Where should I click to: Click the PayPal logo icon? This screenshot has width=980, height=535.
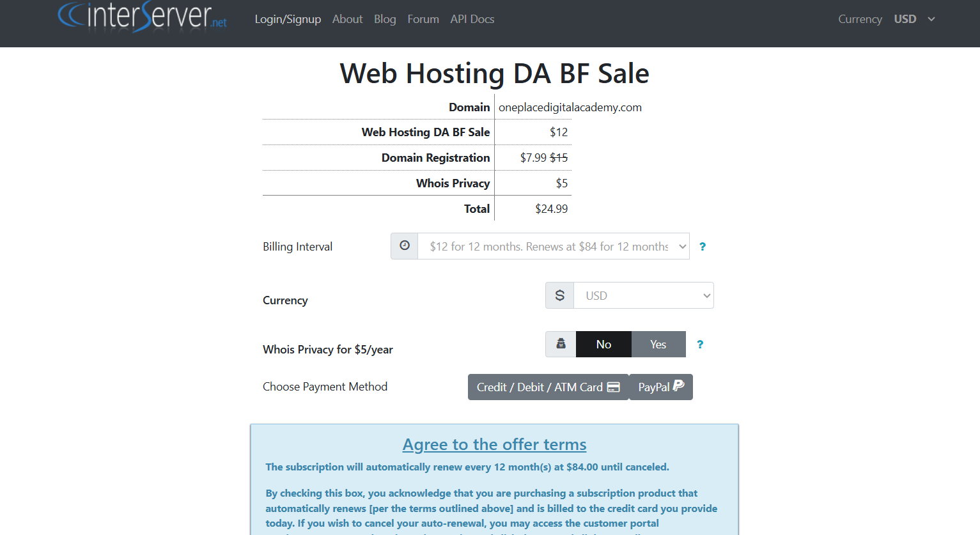point(679,385)
